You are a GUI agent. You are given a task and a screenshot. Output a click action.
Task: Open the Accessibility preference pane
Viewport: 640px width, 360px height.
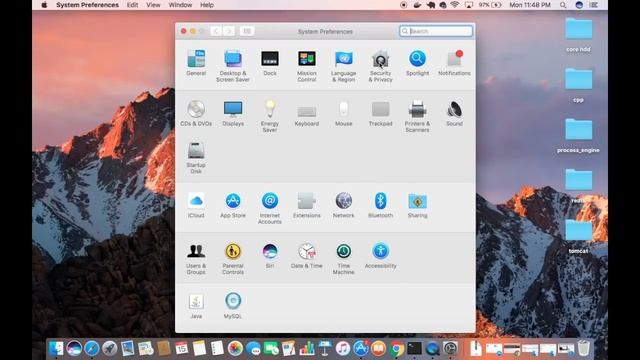click(x=380, y=256)
